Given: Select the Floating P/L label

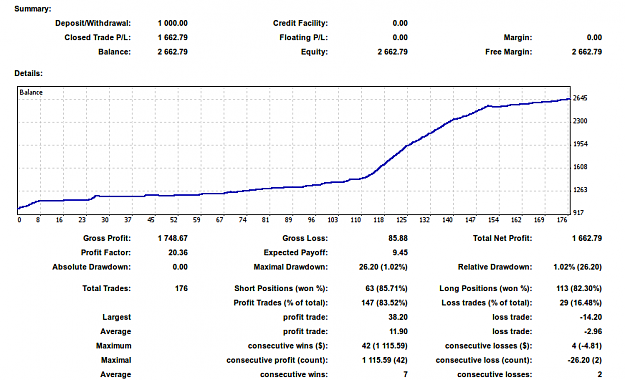Looking at the screenshot, I should 303,37.
